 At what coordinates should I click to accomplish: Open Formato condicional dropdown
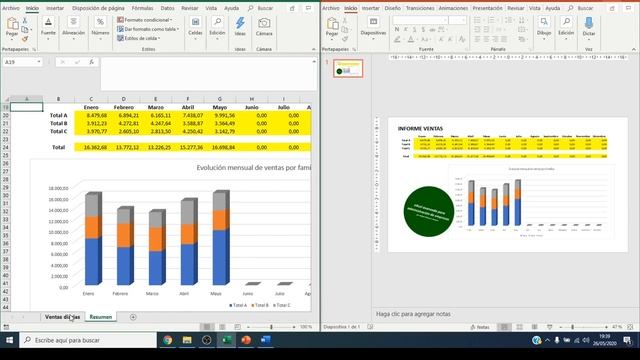click(x=144, y=20)
